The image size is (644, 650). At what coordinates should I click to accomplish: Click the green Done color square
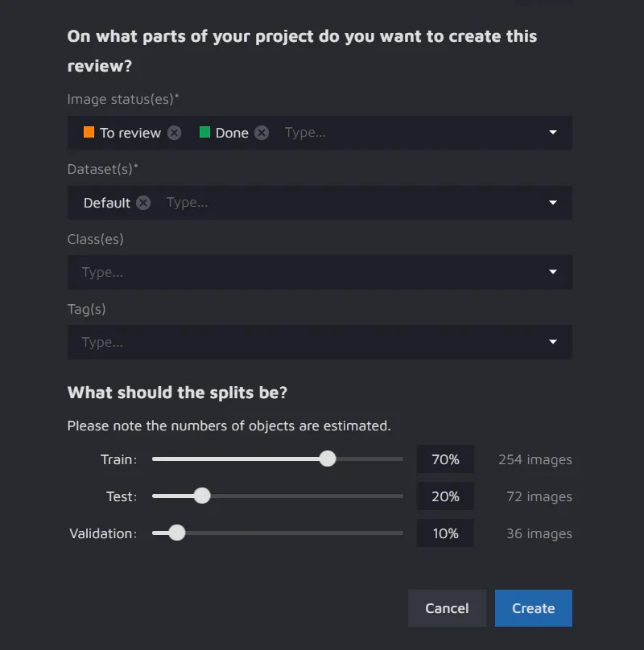pyautogui.click(x=204, y=132)
